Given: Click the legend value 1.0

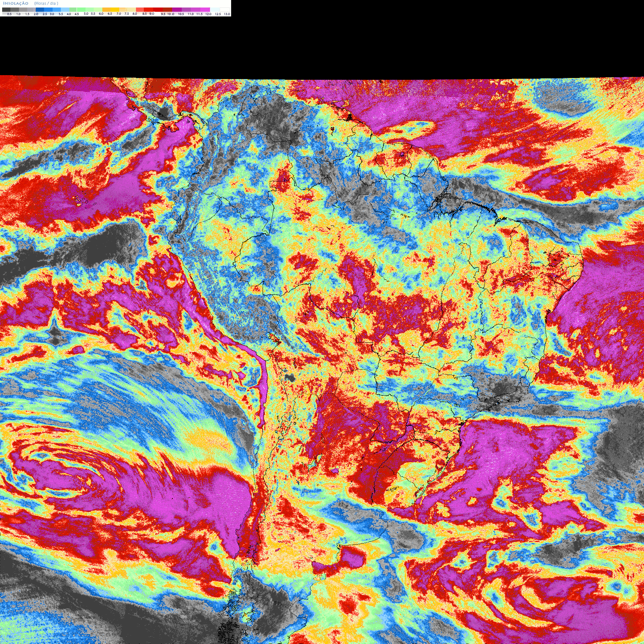Looking at the screenshot, I should click(18, 14).
